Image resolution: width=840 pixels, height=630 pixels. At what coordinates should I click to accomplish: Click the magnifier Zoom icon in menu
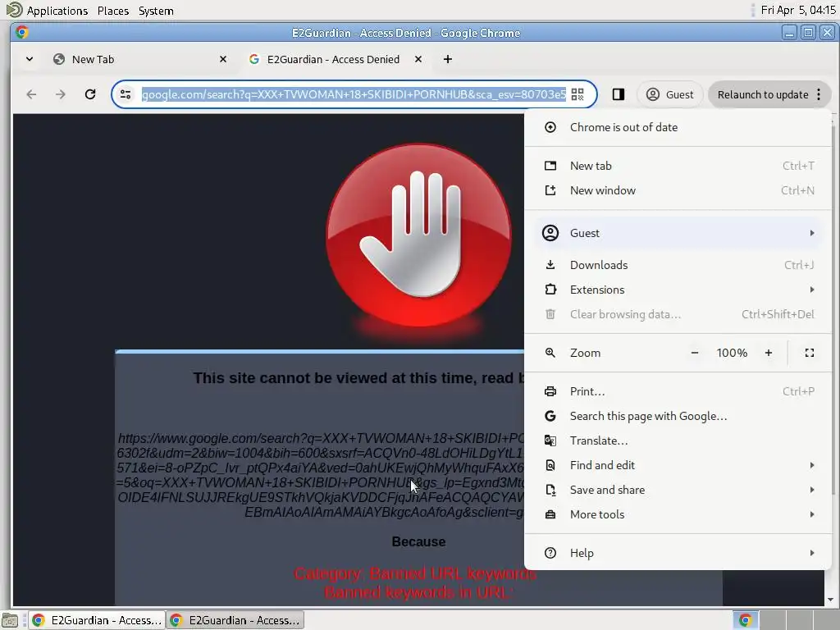(x=550, y=353)
